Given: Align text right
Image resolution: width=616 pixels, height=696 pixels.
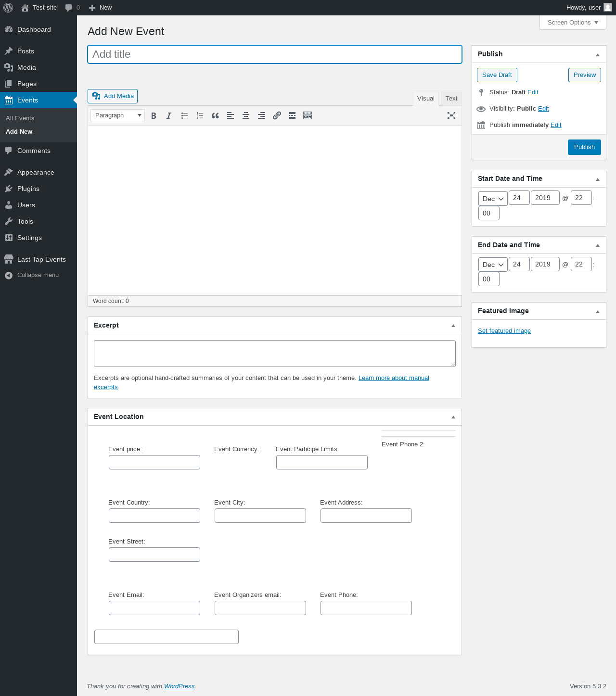Looking at the screenshot, I should 261,115.
